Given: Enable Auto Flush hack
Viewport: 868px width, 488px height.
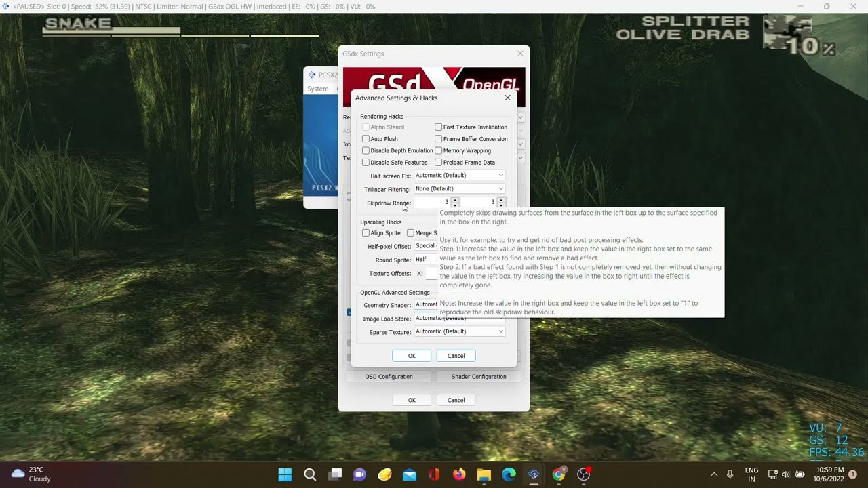Looking at the screenshot, I should click(366, 139).
